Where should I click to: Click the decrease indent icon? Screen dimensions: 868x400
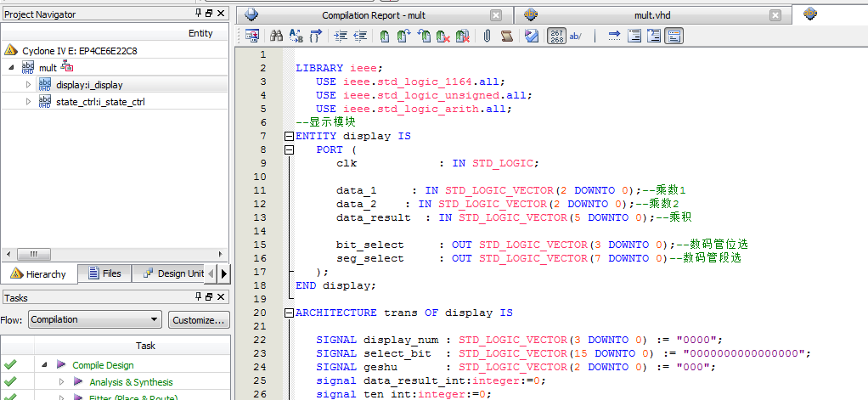[359, 36]
